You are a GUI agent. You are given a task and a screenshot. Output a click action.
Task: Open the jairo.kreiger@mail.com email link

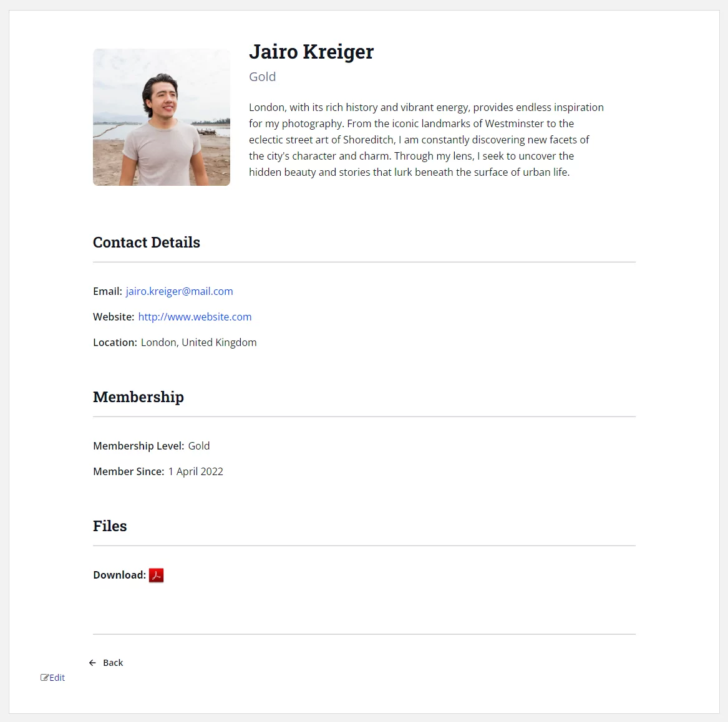click(x=179, y=291)
